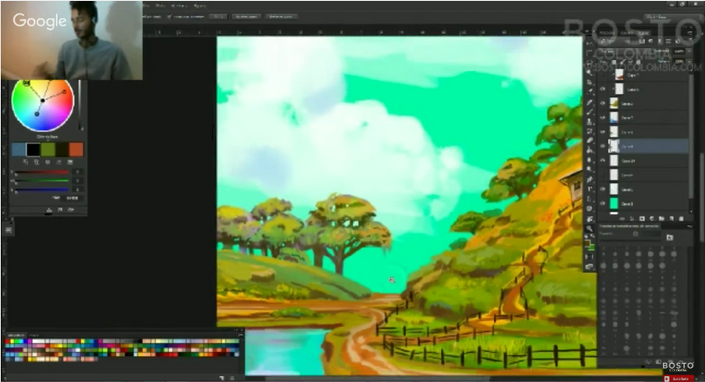Open the folder icon in brush presets panel
This screenshot has height=382, width=705.
click(669, 238)
